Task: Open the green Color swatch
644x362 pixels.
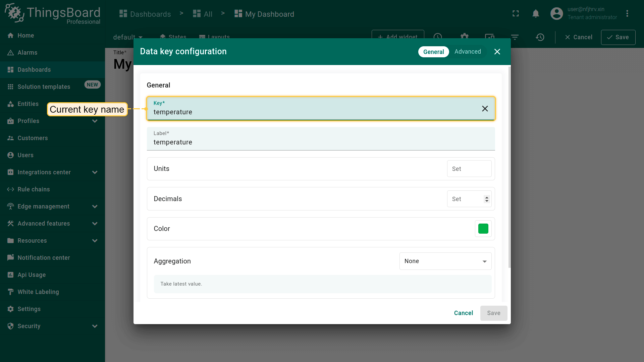Action: [483, 229]
